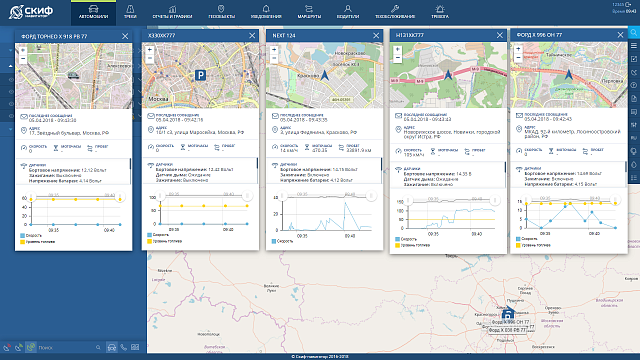Click the message/chat icon in right sidebar
Viewport: 640px width, 360px height.
(x=634, y=112)
